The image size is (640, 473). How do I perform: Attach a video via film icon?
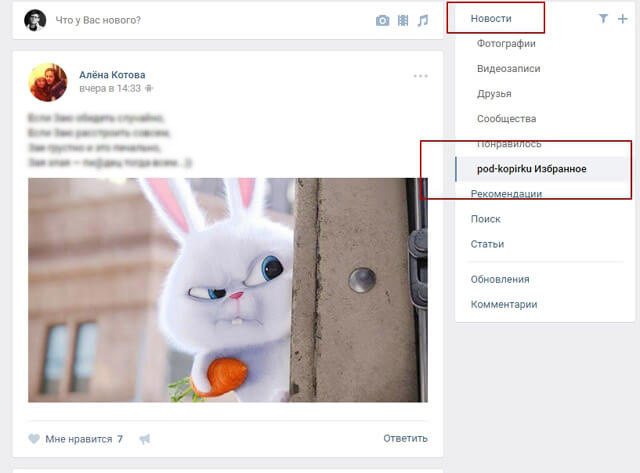403,20
